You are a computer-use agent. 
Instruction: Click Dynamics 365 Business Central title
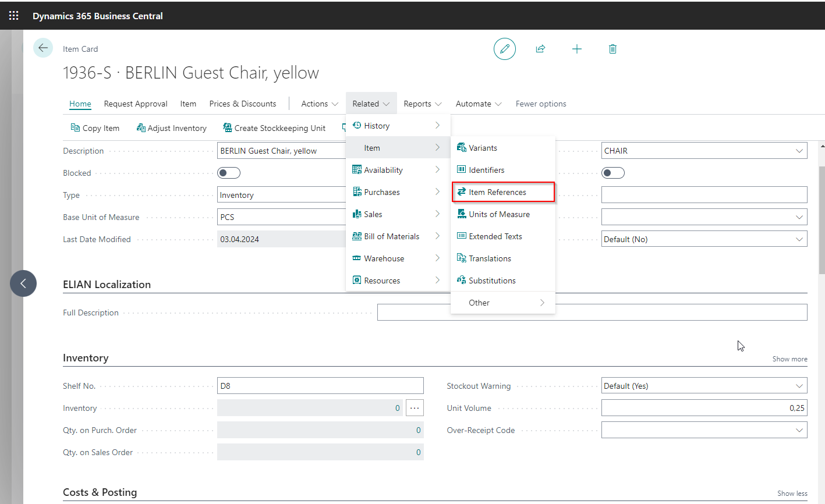tap(98, 16)
